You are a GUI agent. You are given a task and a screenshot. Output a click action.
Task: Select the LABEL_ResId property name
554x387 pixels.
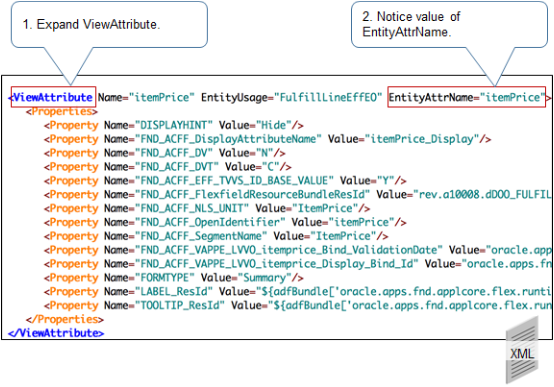coord(174,291)
